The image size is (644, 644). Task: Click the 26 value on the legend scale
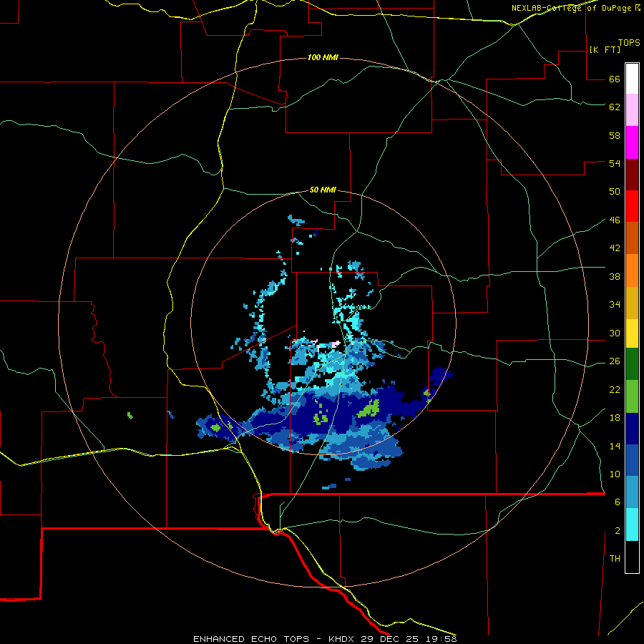[x=615, y=361]
